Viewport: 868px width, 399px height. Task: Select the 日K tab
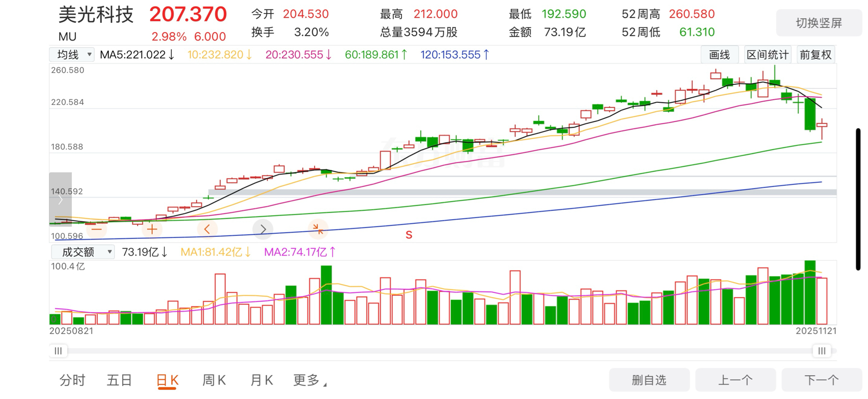(167, 380)
